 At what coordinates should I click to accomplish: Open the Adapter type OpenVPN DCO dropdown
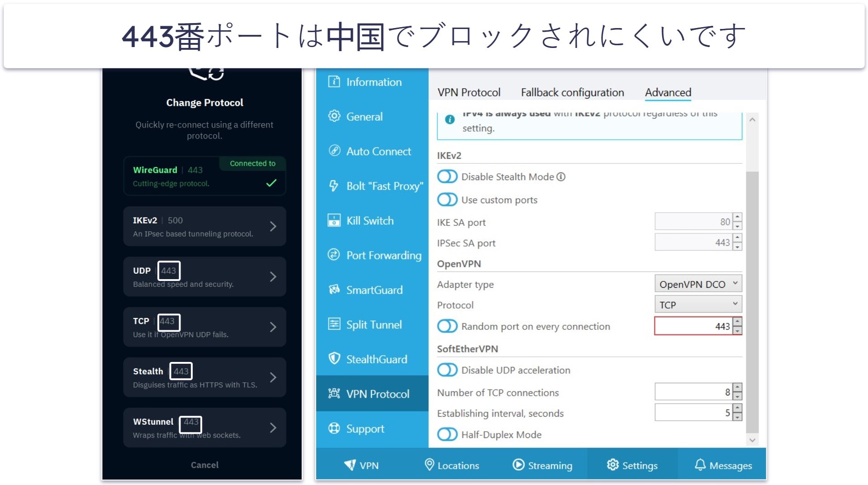coord(698,284)
